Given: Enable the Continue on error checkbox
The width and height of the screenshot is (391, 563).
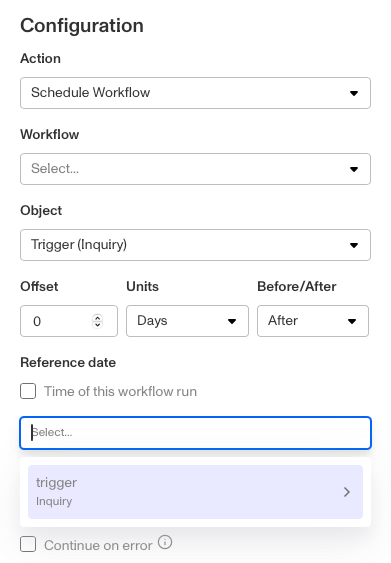Looking at the screenshot, I should (x=28, y=544).
